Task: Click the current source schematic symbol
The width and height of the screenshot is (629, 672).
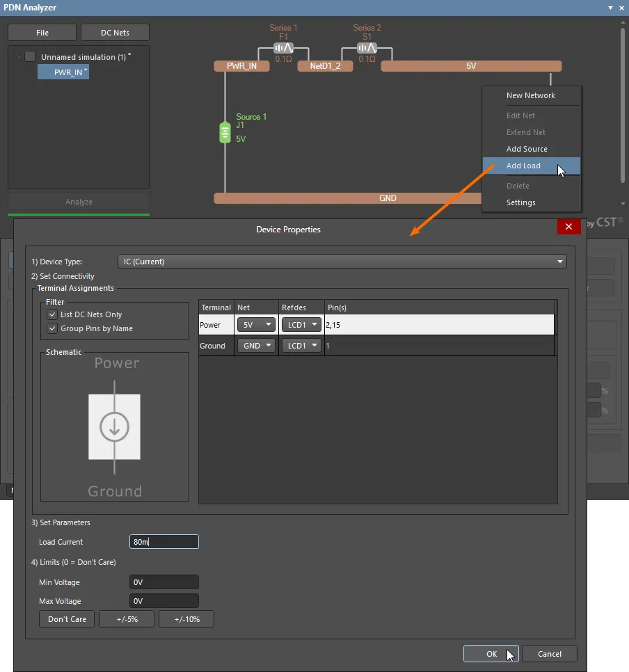Action: (x=115, y=427)
